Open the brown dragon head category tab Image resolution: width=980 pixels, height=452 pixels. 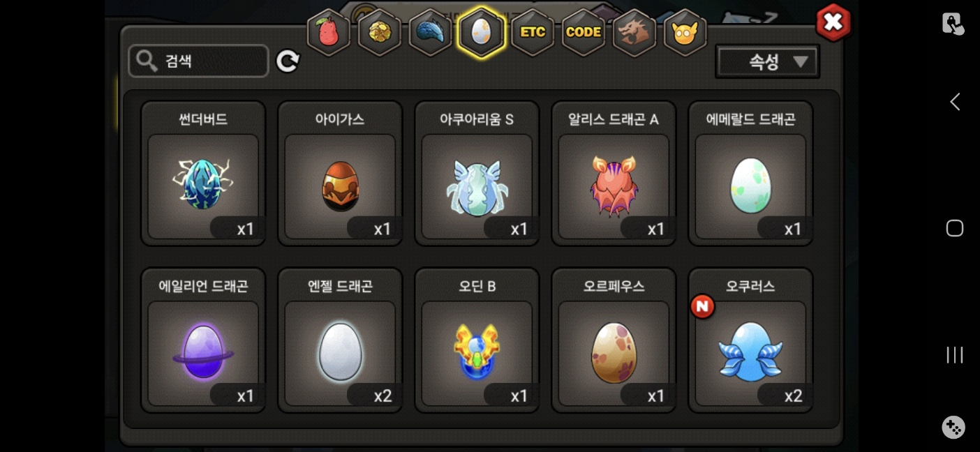[634, 32]
